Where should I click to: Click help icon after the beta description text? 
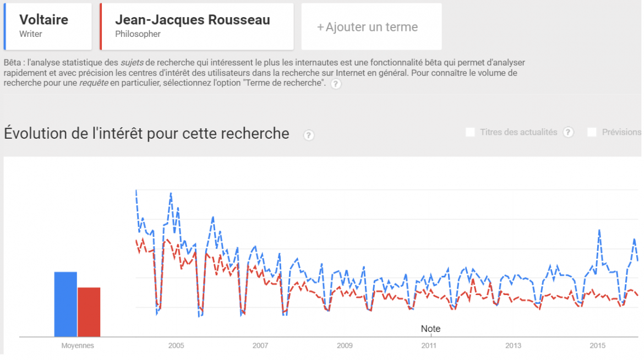(336, 84)
